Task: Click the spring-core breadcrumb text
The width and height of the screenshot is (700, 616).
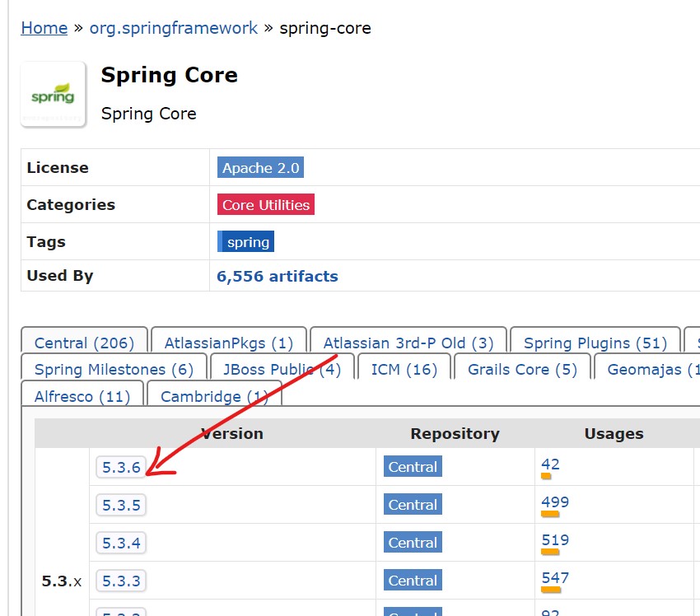Action: (325, 28)
